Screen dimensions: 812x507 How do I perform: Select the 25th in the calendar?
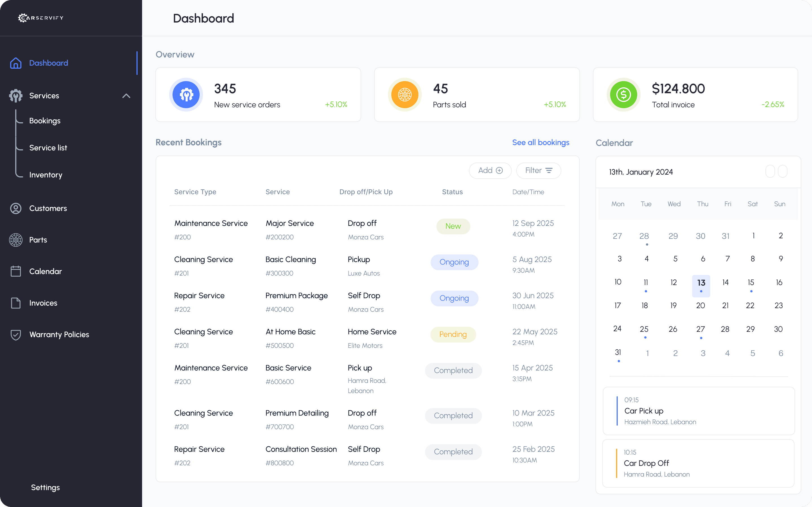click(x=644, y=329)
